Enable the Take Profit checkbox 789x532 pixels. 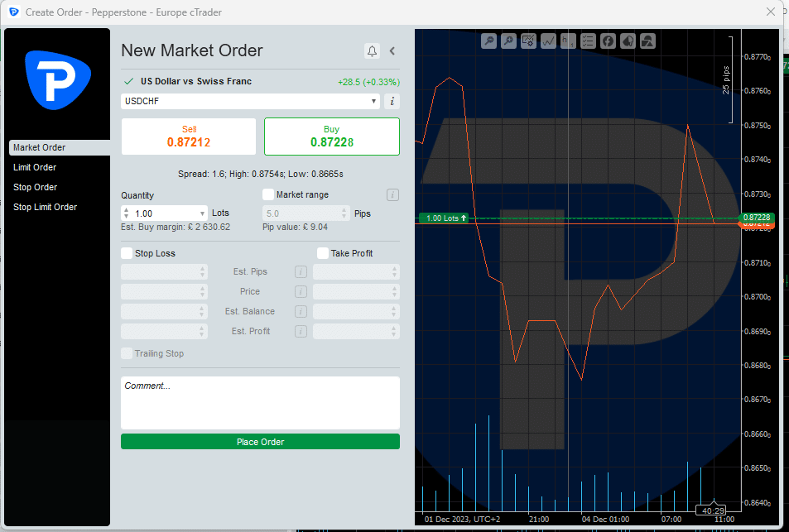click(x=323, y=253)
